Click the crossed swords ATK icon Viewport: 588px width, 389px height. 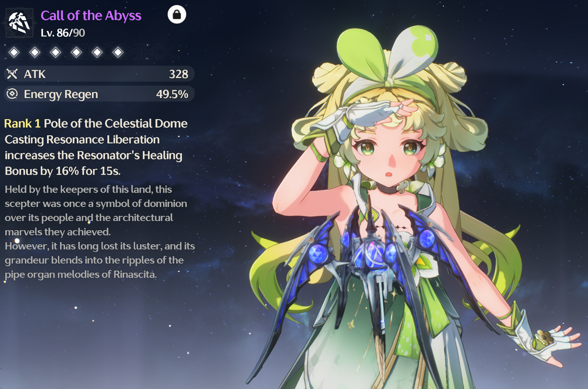[x=12, y=74]
